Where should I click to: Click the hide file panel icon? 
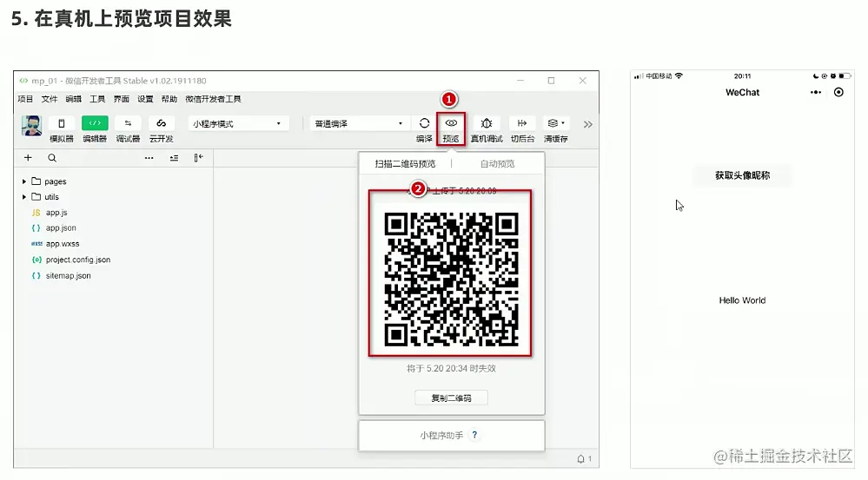click(198, 158)
